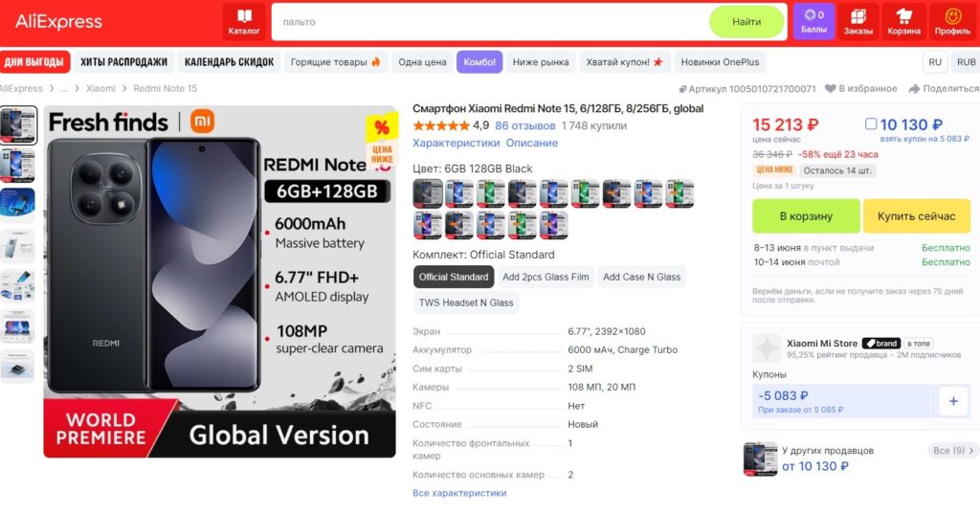Open the RUB currency selector
The image size is (980, 514).
[x=966, y=62]
